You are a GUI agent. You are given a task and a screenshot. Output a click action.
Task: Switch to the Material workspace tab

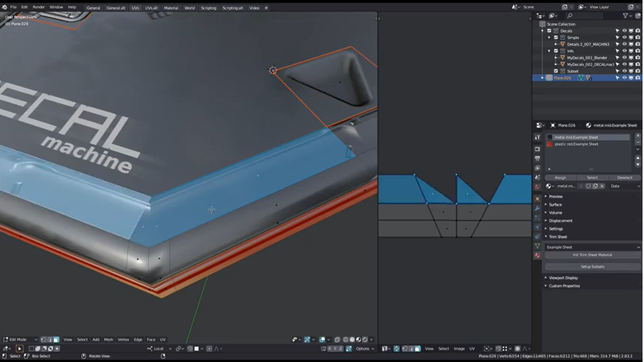pyautogui.click(x=171, y=8)
